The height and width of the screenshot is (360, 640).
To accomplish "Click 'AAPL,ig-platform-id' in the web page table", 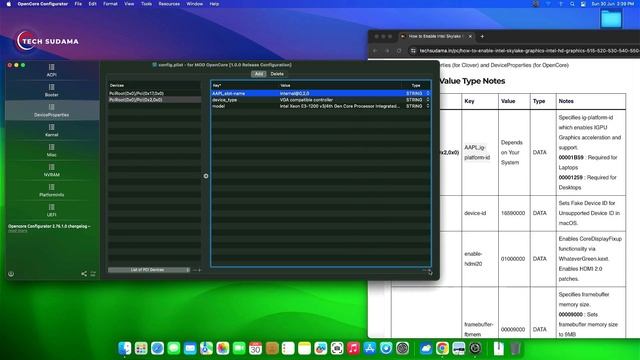I will click(x=477, y=152).
